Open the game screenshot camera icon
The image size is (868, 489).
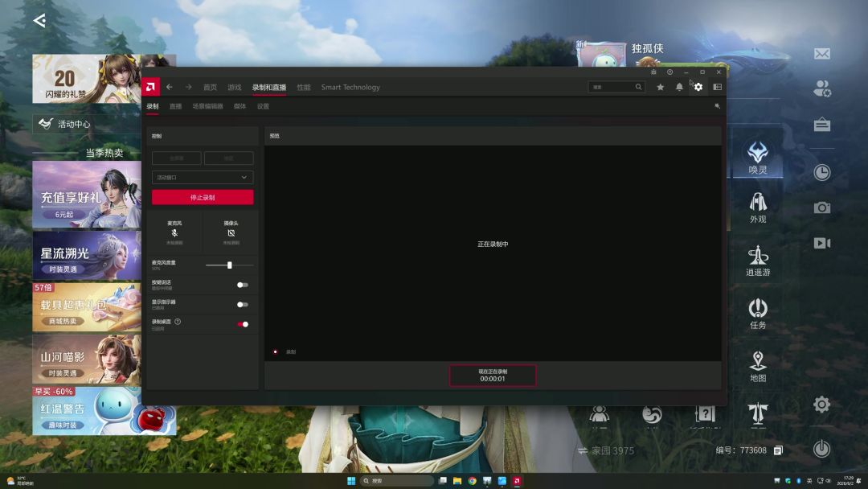822,208
